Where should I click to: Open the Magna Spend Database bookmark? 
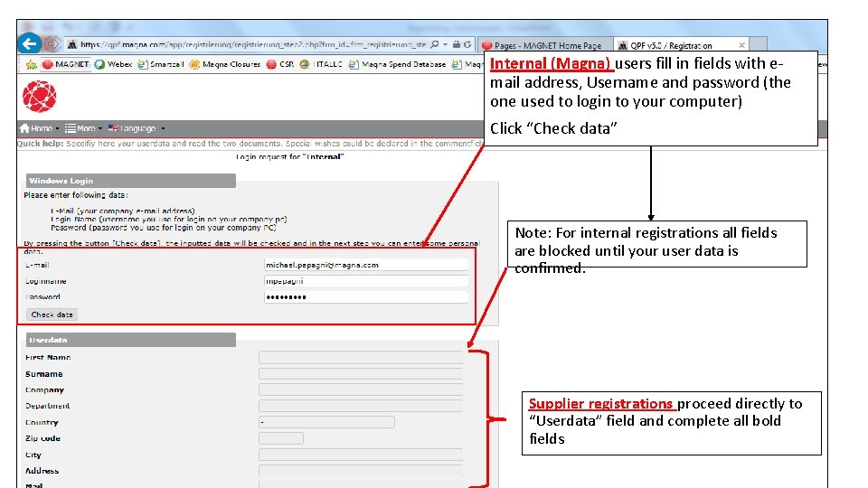397,64
